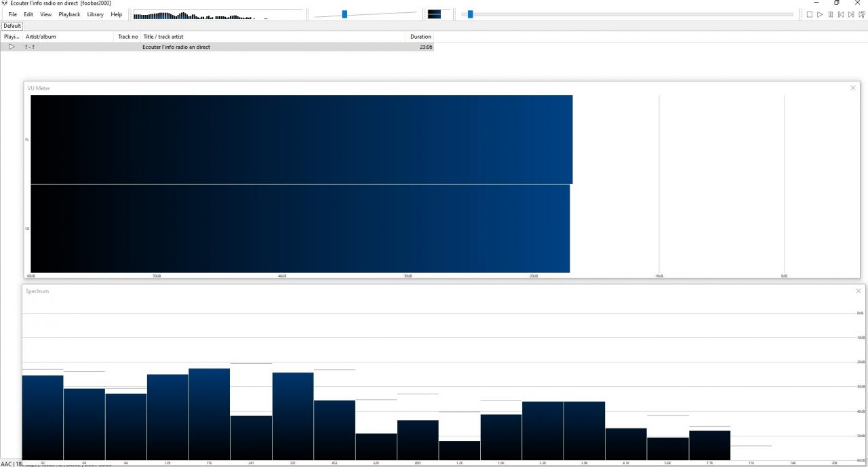This screenshot has height=467, width=868.
Task: Sort by the Duration column header
Action: click(x=420, y=37)
